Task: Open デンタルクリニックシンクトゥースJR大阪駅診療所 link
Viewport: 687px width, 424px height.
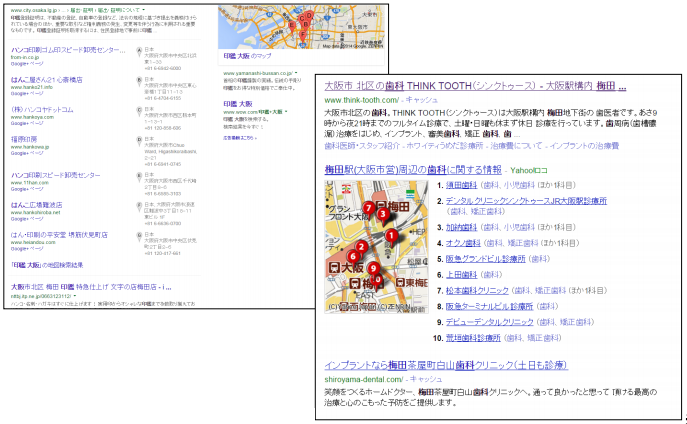Action: click(x=526, y=201)
